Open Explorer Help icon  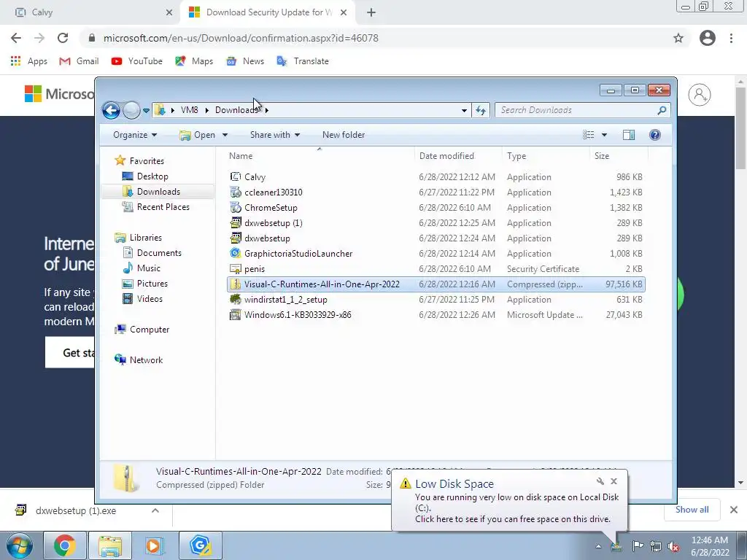(x=655, y=135)
